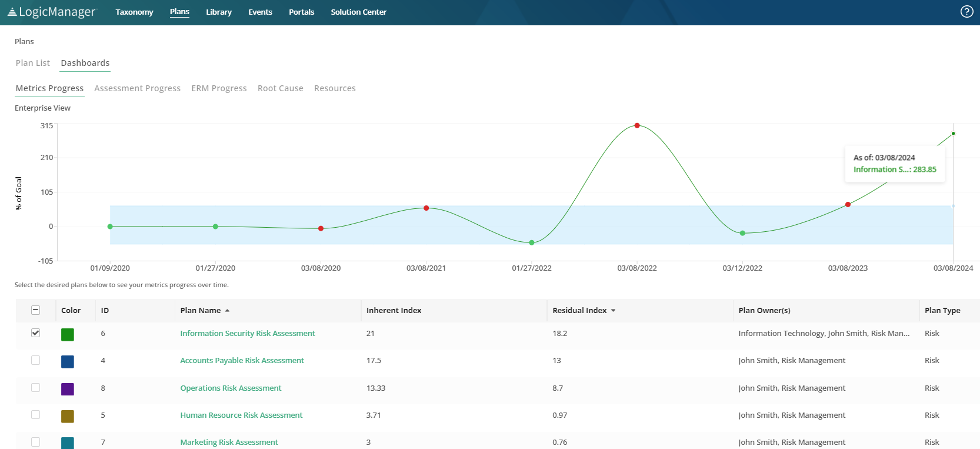980x449 pixels.
Task: Click the green Information Security color swatch
Action: pyautogui.click(x=68, y=334)
